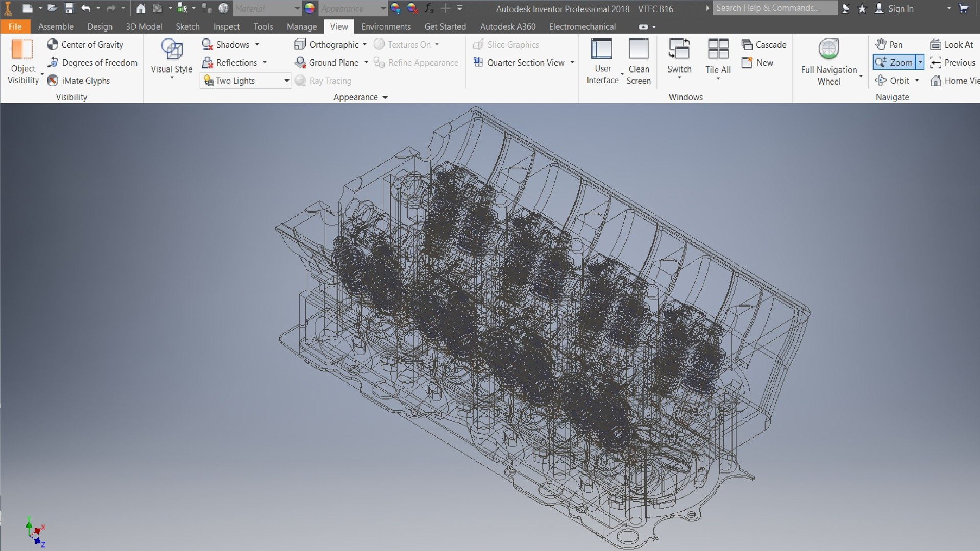Click Tile All windows
This screenshot has height=551, width=980.
pos(718,59)
